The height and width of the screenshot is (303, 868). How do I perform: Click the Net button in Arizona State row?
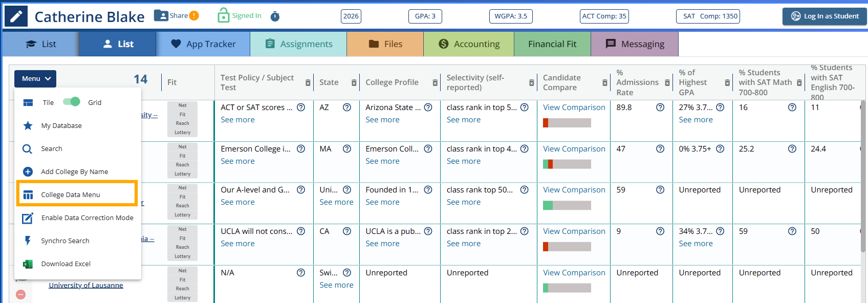[x=183, y=105]
